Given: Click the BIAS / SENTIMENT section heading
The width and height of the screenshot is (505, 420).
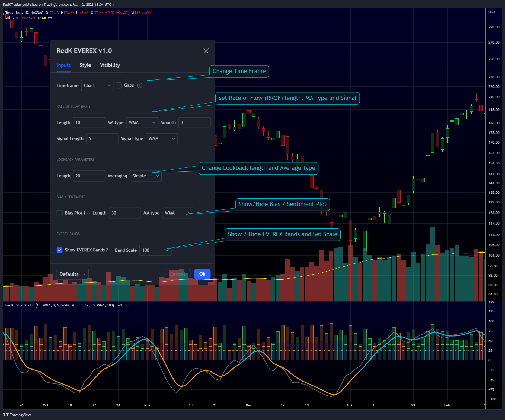Looking at the screenshot, I should click(x=71, y=197).
